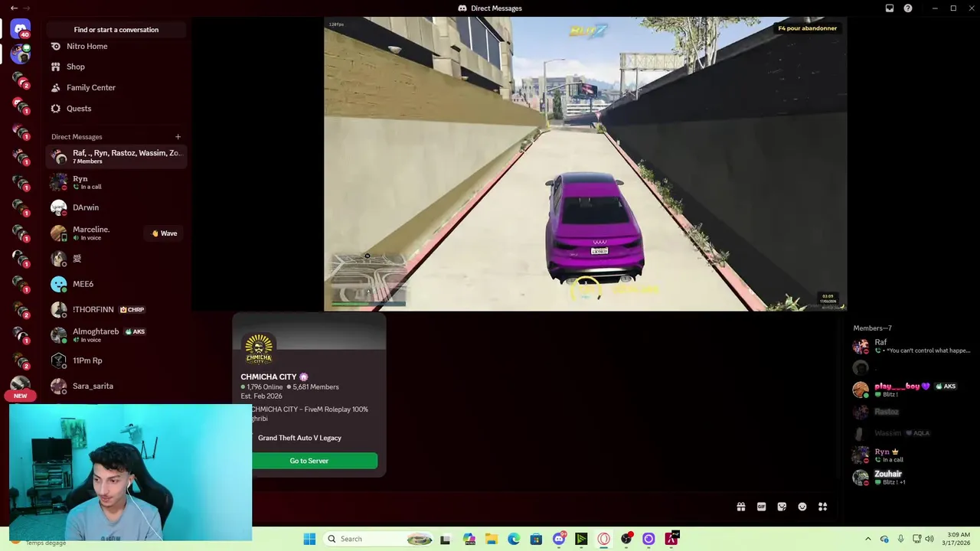The width and height of the screenshot is (980, 551).
Task: Click the Quests icon
Action: 55,109
